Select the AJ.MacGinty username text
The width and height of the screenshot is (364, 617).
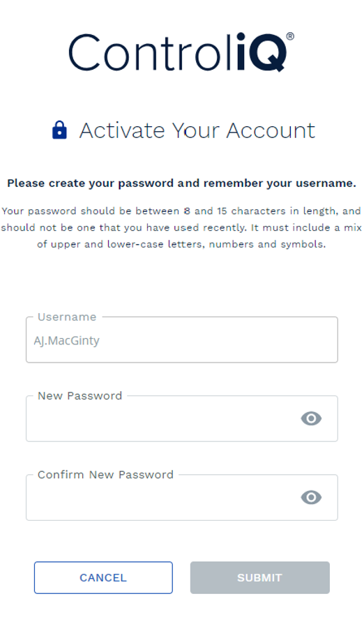pos(66,340)
